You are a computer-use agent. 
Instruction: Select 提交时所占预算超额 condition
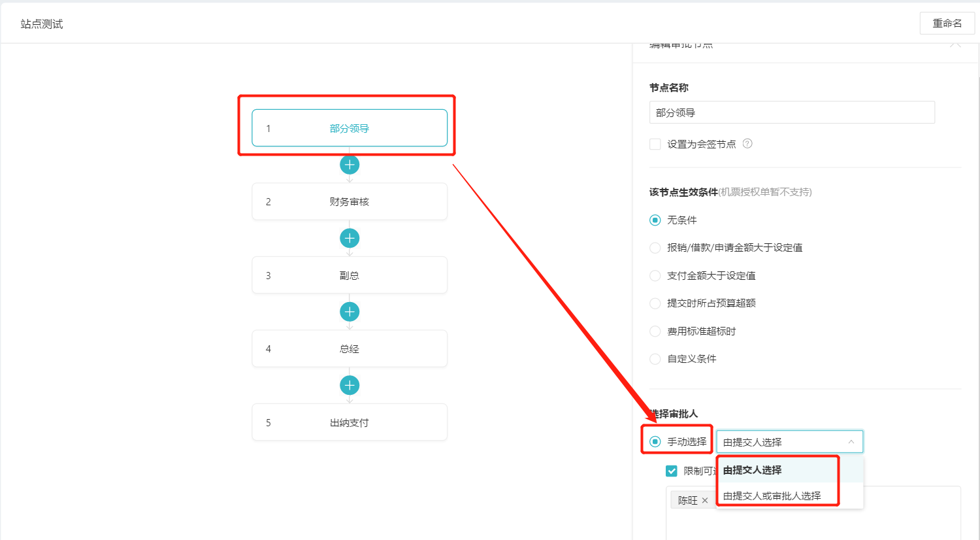655,303
